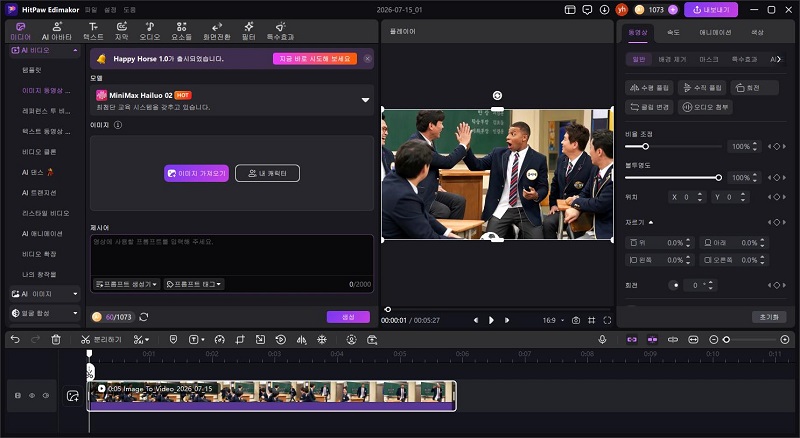The width and height of the screenshot is (800, 438).
Task: Click the 초기화 reset button
Action: coord(769,317)
